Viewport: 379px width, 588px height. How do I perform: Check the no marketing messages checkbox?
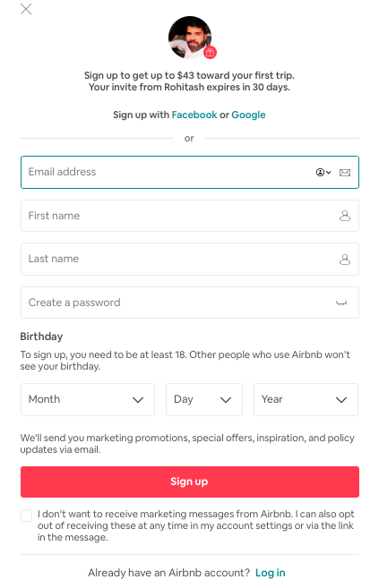coord(26,515)
